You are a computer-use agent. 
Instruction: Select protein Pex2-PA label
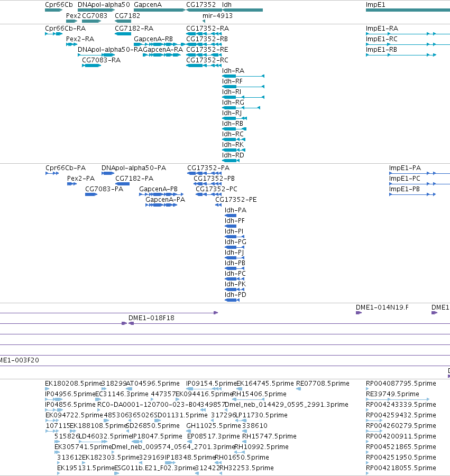[81, 179]
